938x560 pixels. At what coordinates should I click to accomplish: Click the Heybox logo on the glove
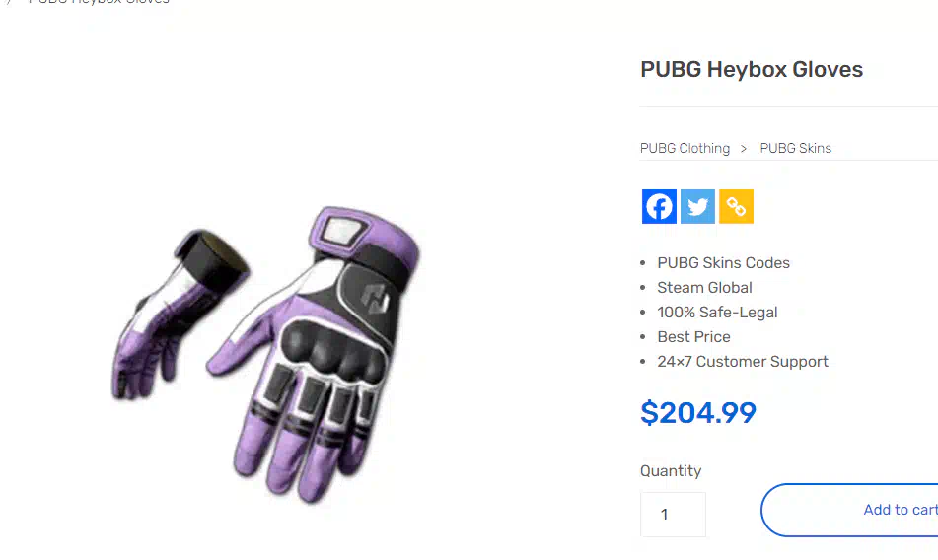376,298
